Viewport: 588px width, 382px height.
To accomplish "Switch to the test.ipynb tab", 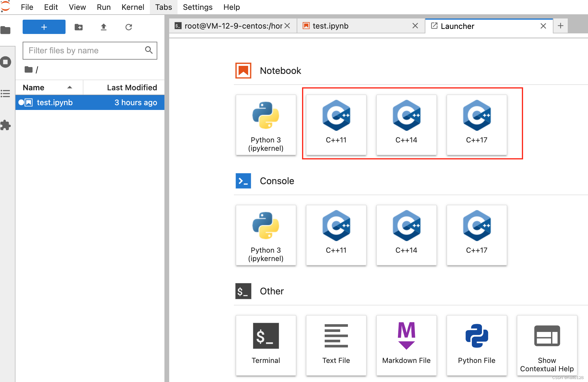I will (331, 26).
